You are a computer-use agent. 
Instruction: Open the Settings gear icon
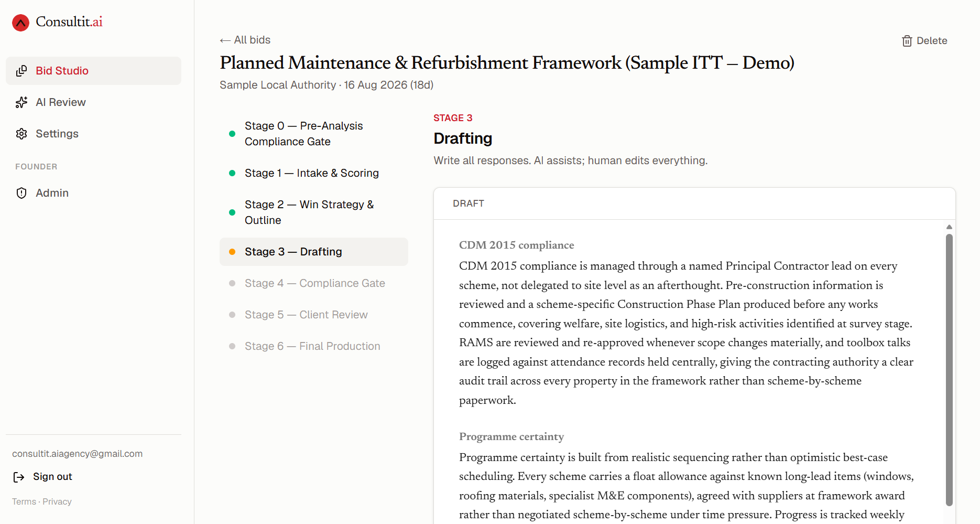(x=21, y=134)
